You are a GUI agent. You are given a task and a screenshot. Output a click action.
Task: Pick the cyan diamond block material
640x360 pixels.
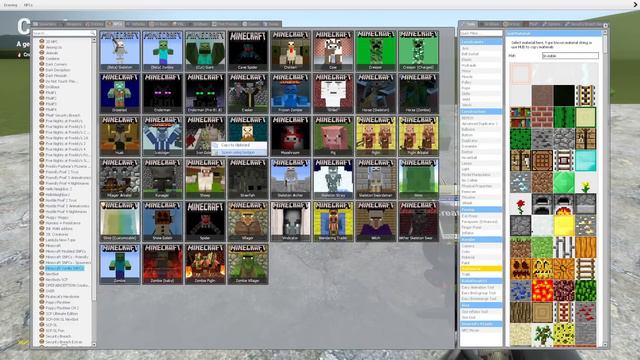click(586, 160)
